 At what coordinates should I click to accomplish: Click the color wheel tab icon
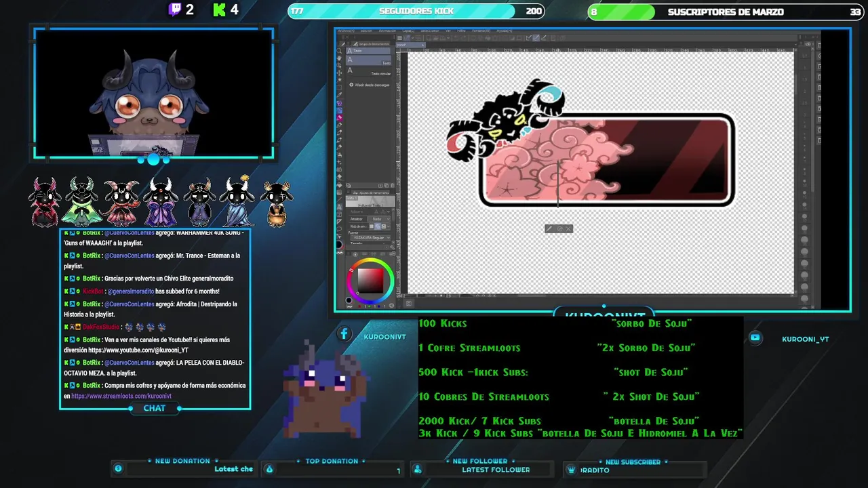point(355,254)
